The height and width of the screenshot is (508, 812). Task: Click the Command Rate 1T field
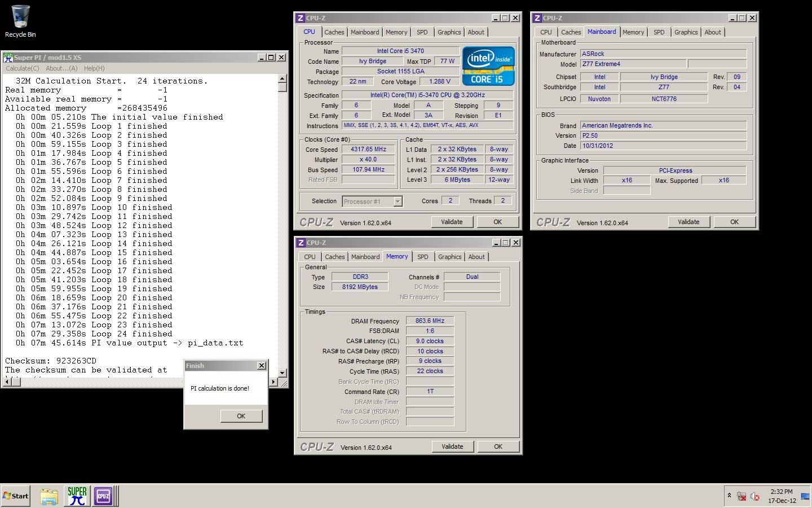point(430,391)
